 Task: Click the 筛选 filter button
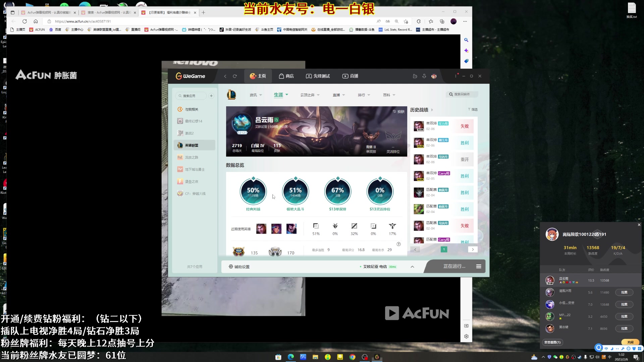(x=473, y=110)
